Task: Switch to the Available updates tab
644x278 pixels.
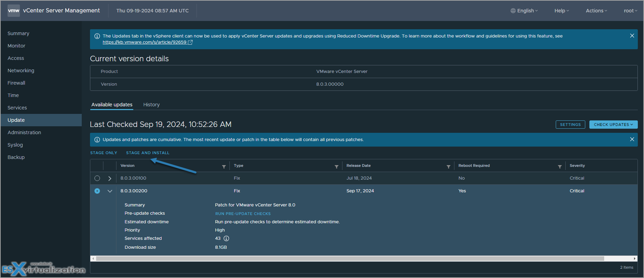Action: coord(112,105)
